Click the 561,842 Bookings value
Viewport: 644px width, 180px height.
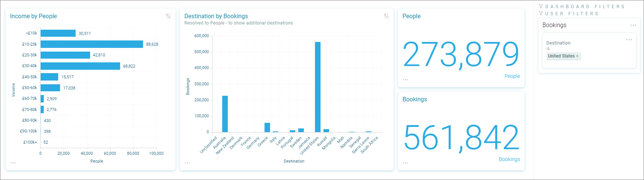(461, 138)
